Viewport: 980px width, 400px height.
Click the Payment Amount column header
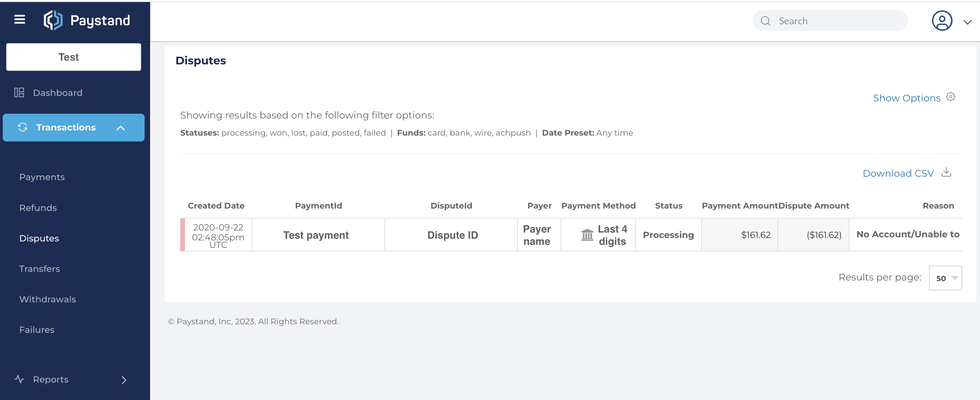tap(739, 206)
